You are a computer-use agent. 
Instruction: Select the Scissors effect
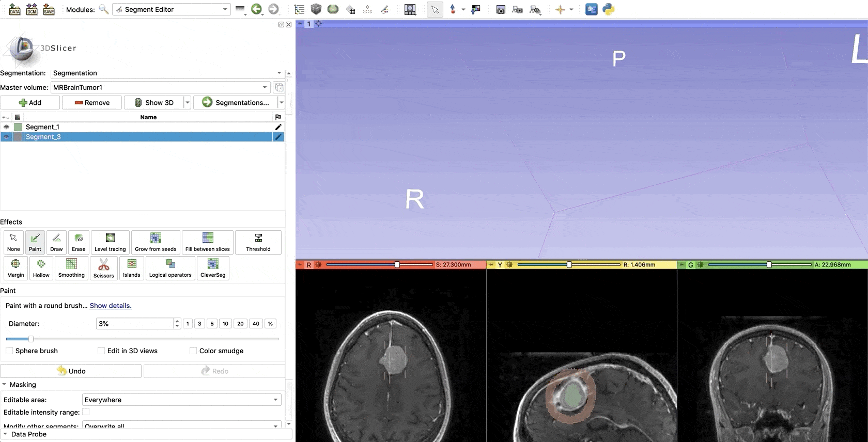click(x=104, y=268)
